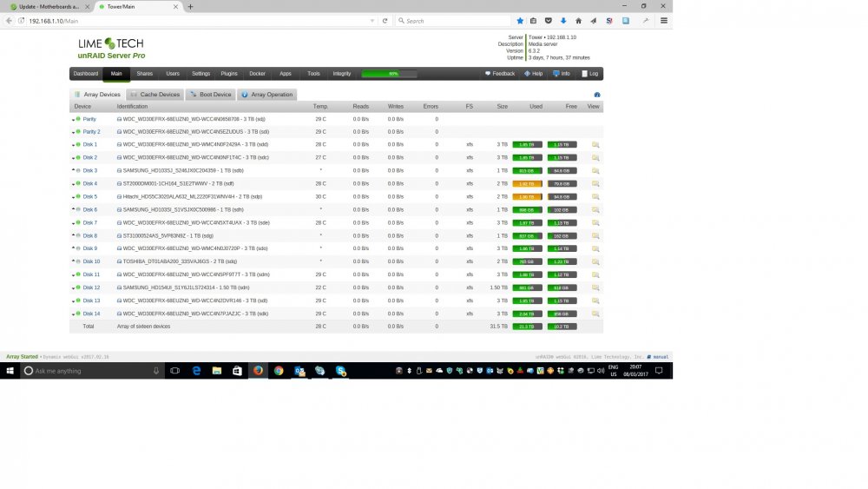868x489 pixels.
Task: Open File Explorer from the taskbar
Action: (217, 371)
